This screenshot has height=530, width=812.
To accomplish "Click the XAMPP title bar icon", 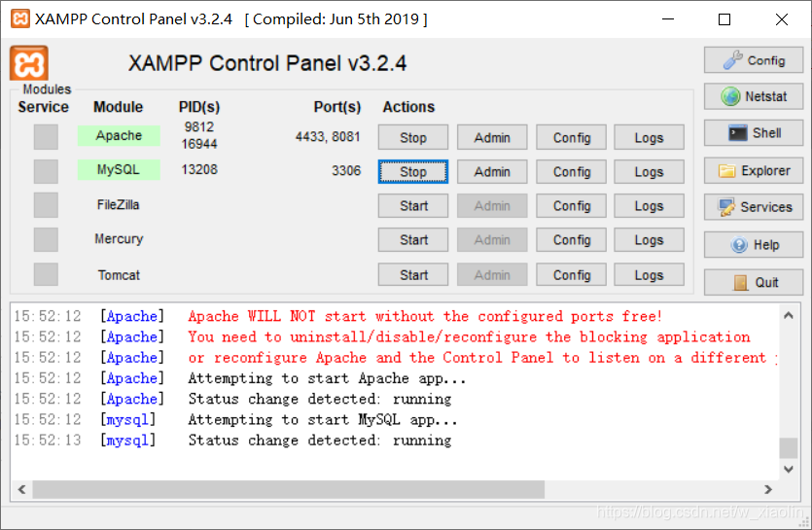I will 20,18.
